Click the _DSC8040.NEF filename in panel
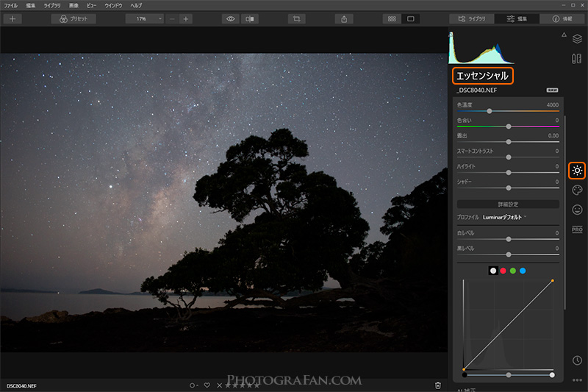 point(476,90)
